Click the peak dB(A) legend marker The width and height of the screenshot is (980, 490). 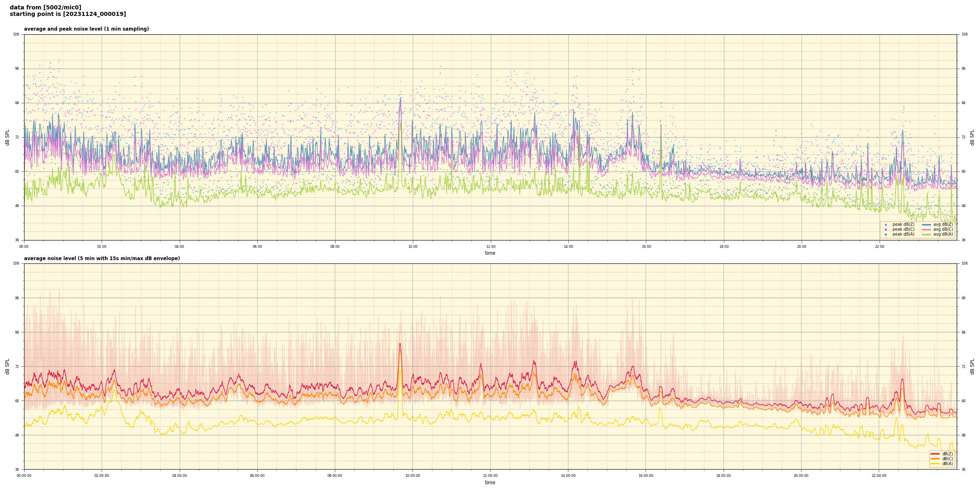886,234
